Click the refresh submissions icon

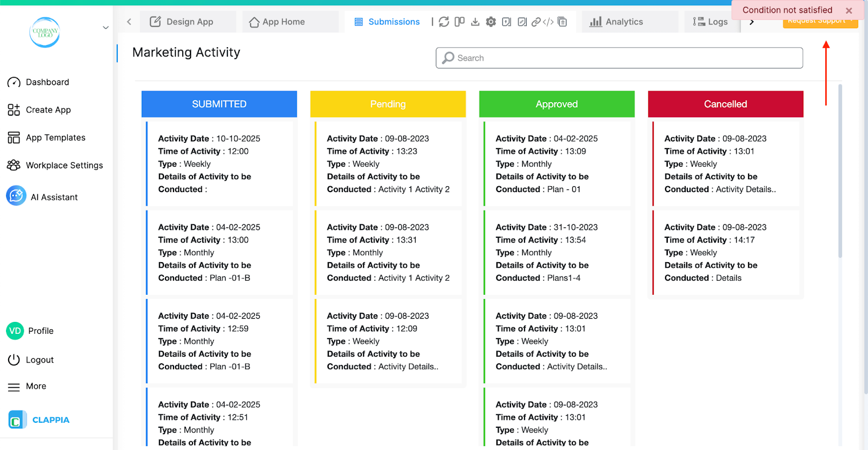coord(444,22)
